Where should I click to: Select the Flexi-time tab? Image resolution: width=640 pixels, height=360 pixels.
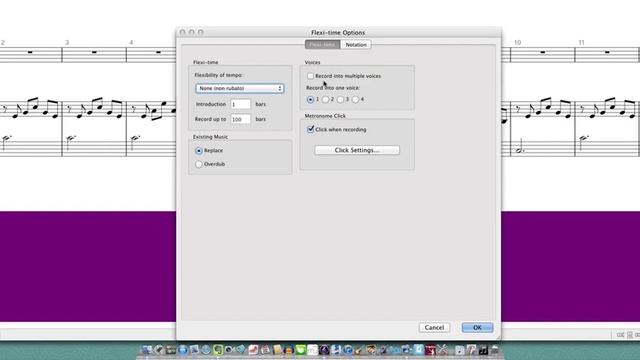[322, 44]
